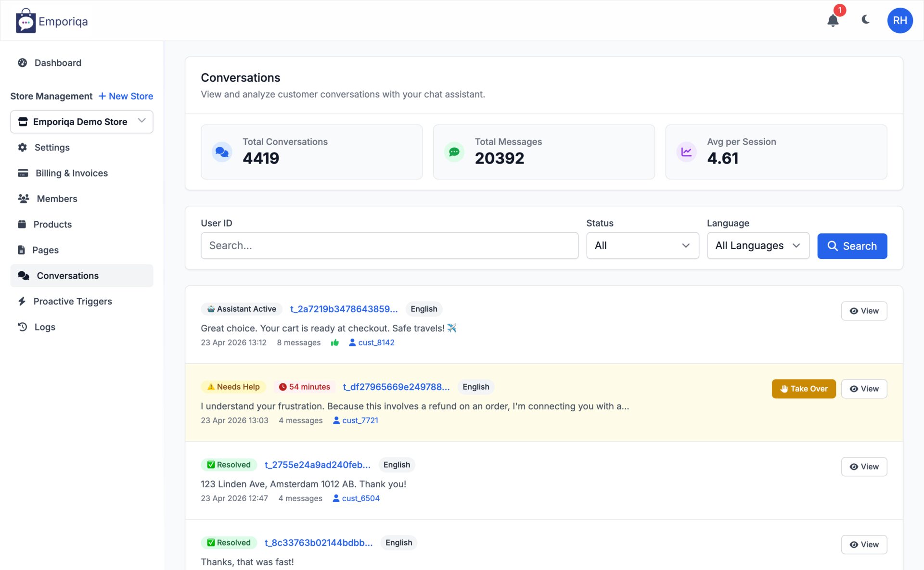
Task: Open Proactive Triggers
Action: click(72, 301)
